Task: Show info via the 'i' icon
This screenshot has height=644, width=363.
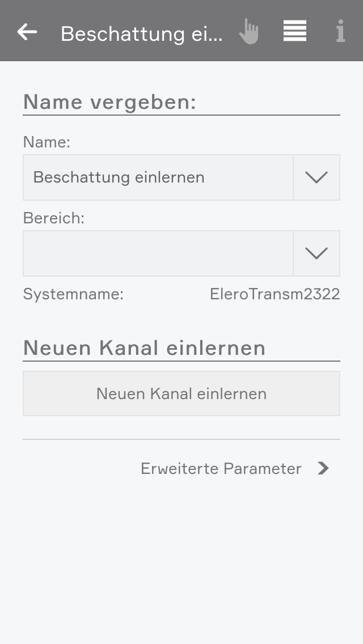Action: click(340, 32)
